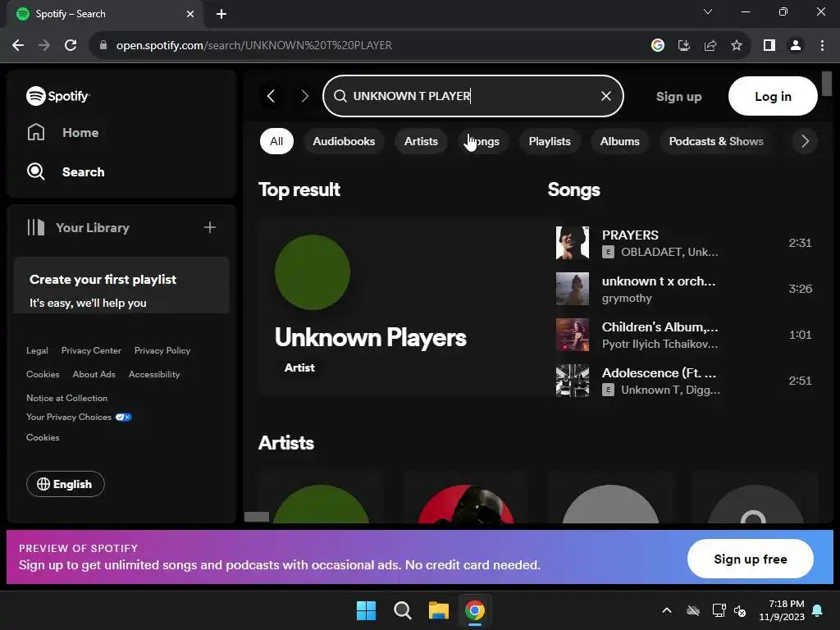Viewport: 840px width, 630px height.
Task: Open About Ads link
Action: pos(94,374)
